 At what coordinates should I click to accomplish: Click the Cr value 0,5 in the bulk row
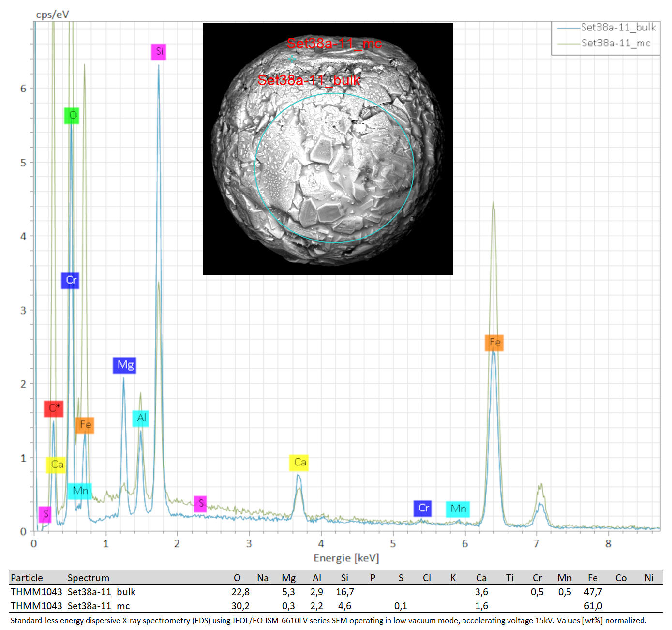coord(537,592)
